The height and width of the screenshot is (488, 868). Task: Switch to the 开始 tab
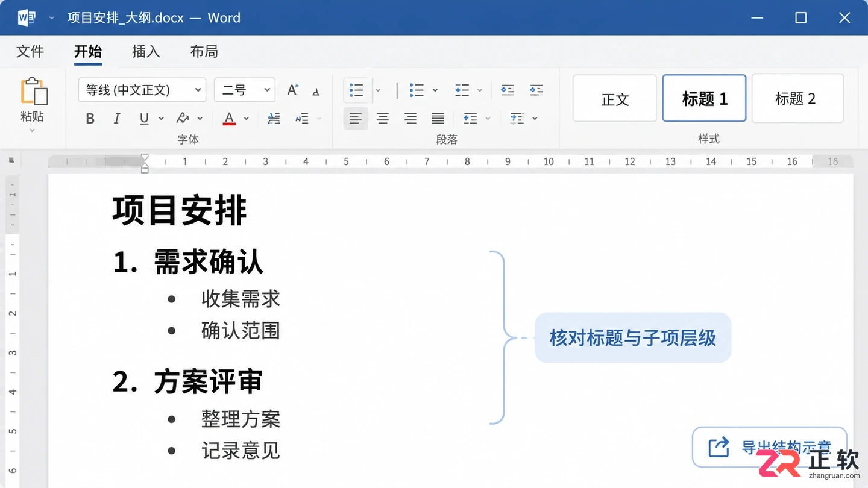pos(88,52)
